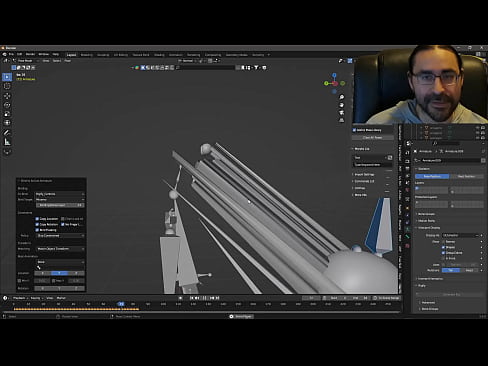The height and width of the screenshot is (366, 488).
Task: Enable the Copy Location checkbox
Action: coord(37,219)
